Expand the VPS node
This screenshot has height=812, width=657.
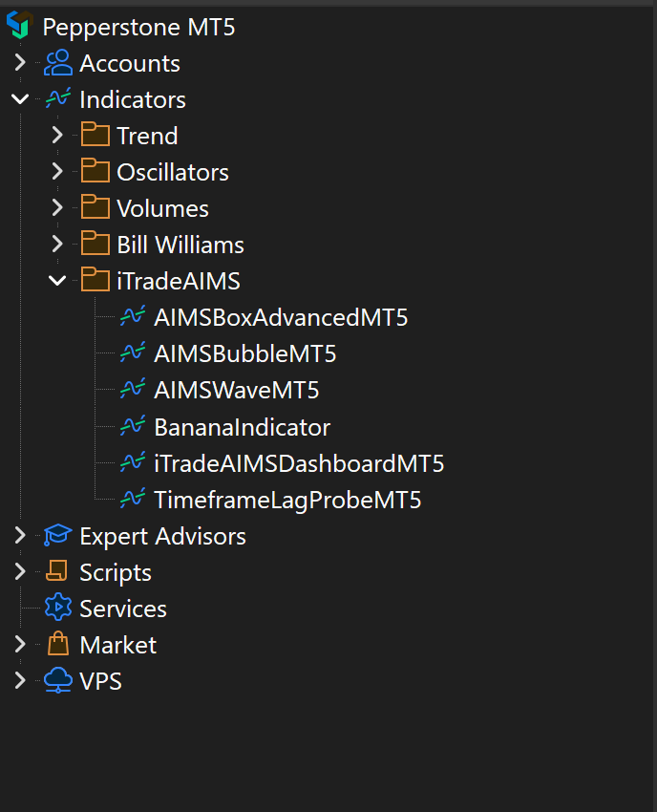(20, 680)
